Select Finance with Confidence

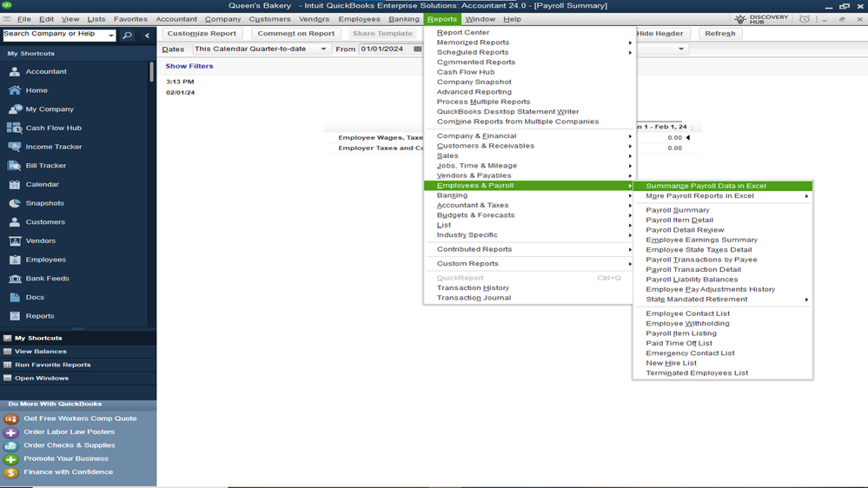[x=68, y=472]
